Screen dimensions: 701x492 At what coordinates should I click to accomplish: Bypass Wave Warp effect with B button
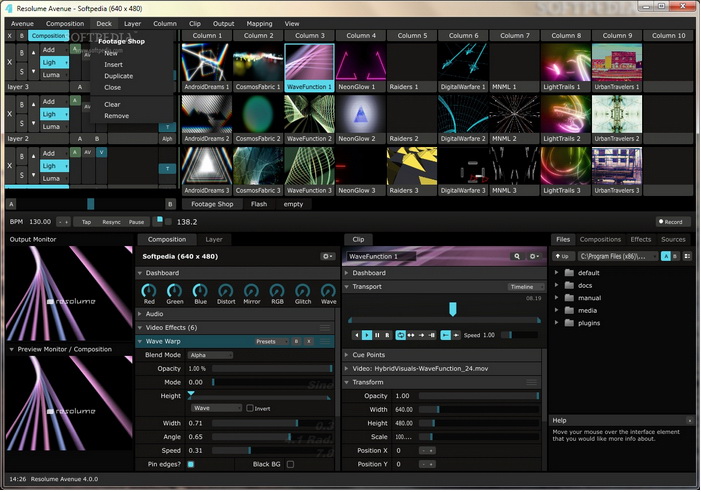[296, 341]
